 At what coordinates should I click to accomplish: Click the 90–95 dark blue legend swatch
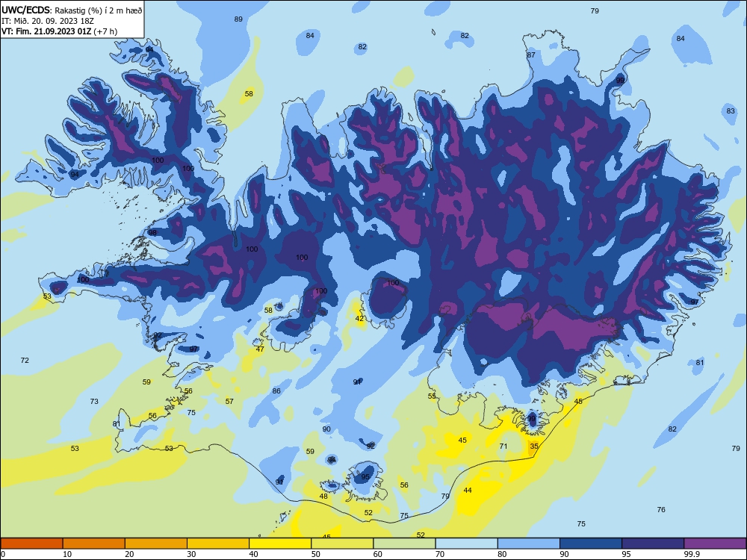(x=591, y=544)
